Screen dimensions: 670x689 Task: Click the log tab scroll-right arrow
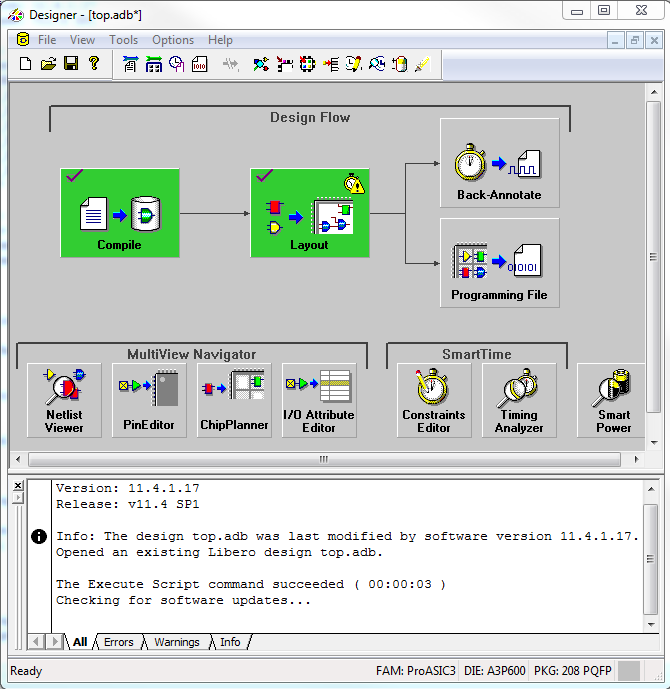[54, 642]
